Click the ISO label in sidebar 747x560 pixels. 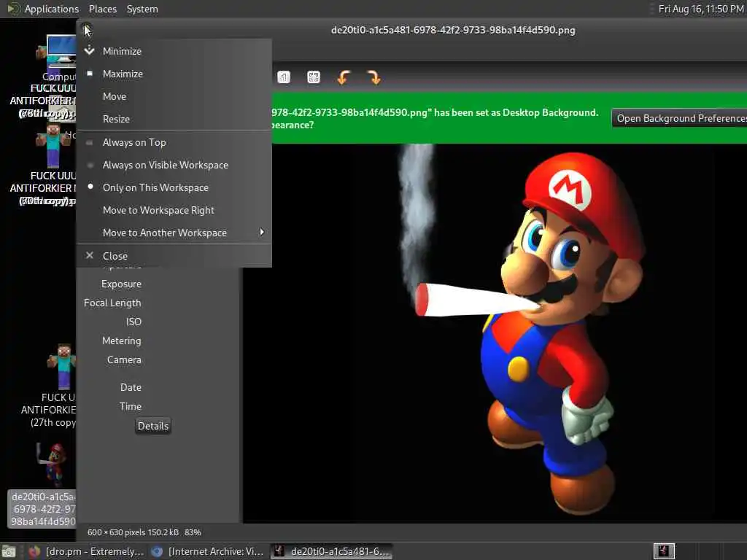133,322
